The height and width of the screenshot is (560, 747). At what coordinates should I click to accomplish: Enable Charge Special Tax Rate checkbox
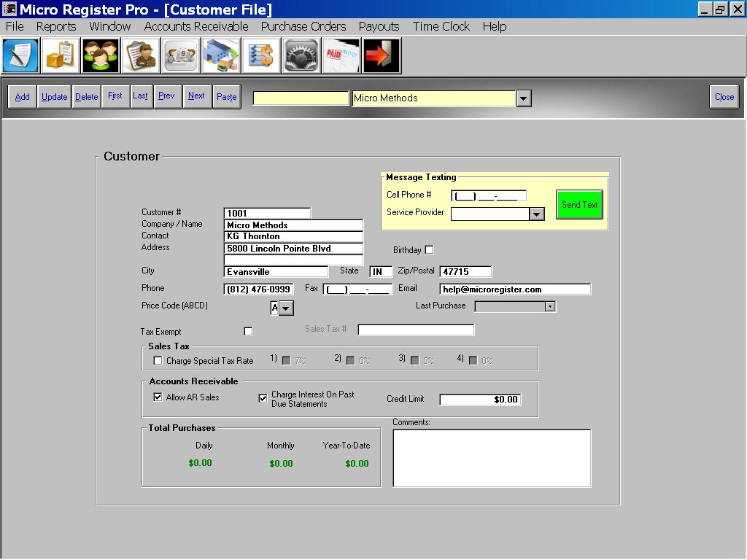point(158,360)
